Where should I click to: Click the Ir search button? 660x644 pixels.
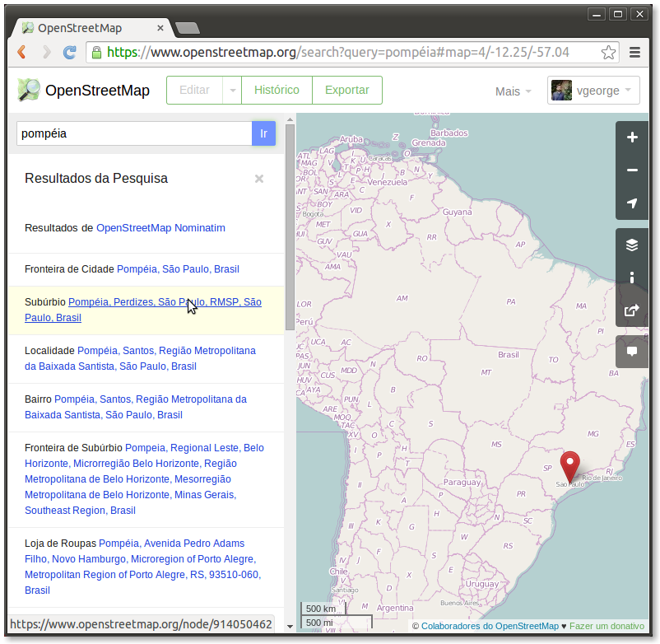pyautogui.click(x=263, y=133)
